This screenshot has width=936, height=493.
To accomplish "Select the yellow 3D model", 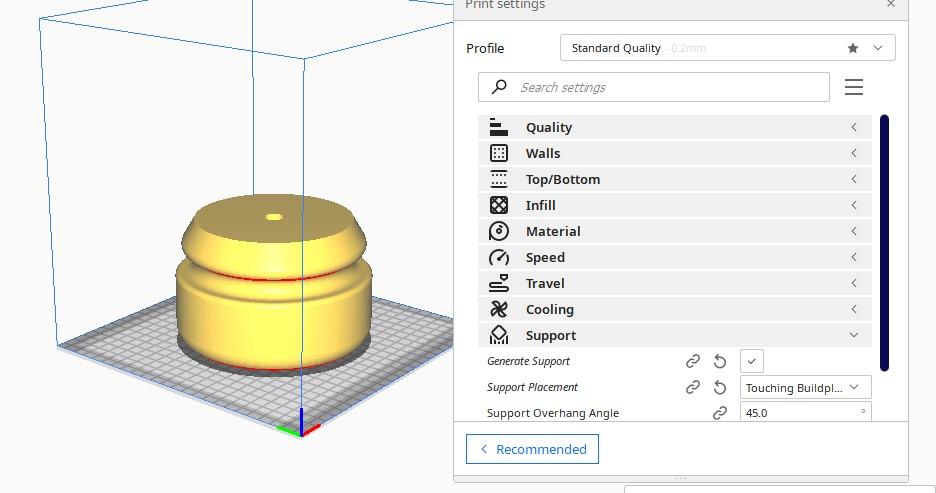I will pos(274,284).
